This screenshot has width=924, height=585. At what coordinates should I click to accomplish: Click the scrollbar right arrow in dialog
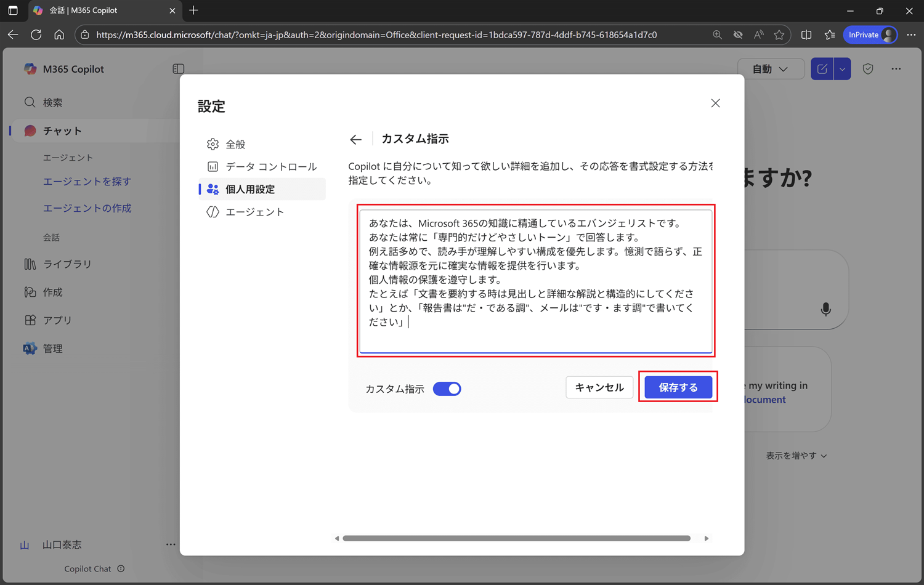tap(707, 538)
